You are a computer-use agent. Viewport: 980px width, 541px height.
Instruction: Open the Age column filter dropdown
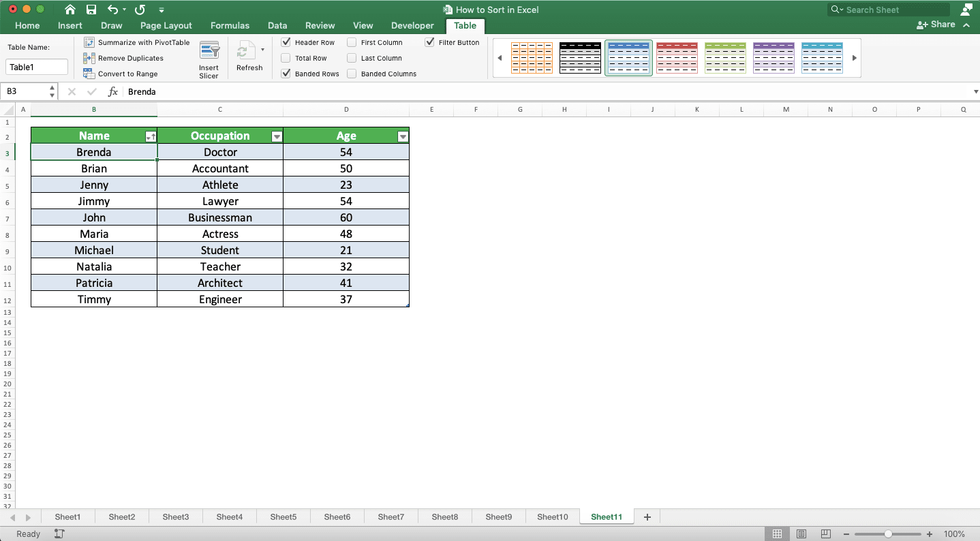coord(403,136)
